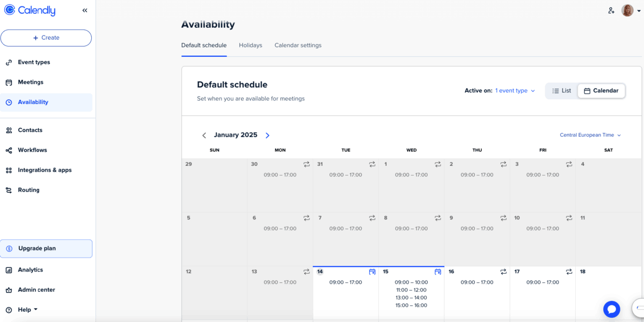
Task: Advance to February with the next month arrow
Action: (267, 135)
